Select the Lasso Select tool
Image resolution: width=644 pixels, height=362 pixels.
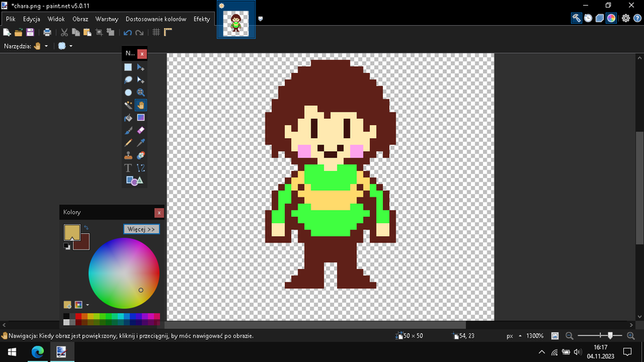point(128,80)
